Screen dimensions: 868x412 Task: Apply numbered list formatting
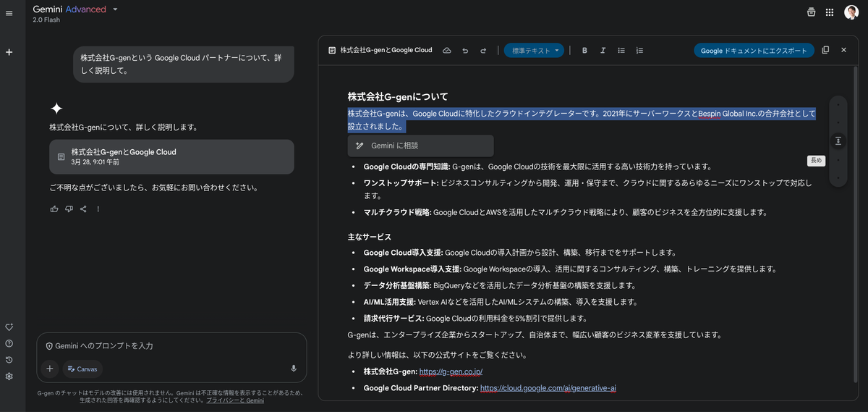pos(639,50)
